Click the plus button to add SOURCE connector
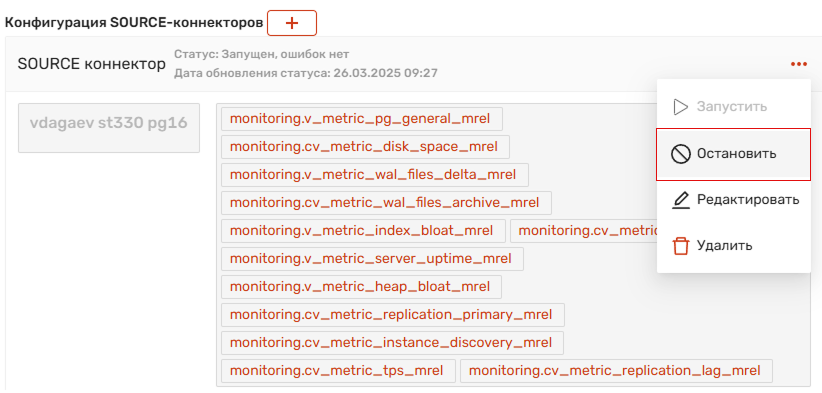This screenshot has width=822, height=393. (x=291, y=23)
